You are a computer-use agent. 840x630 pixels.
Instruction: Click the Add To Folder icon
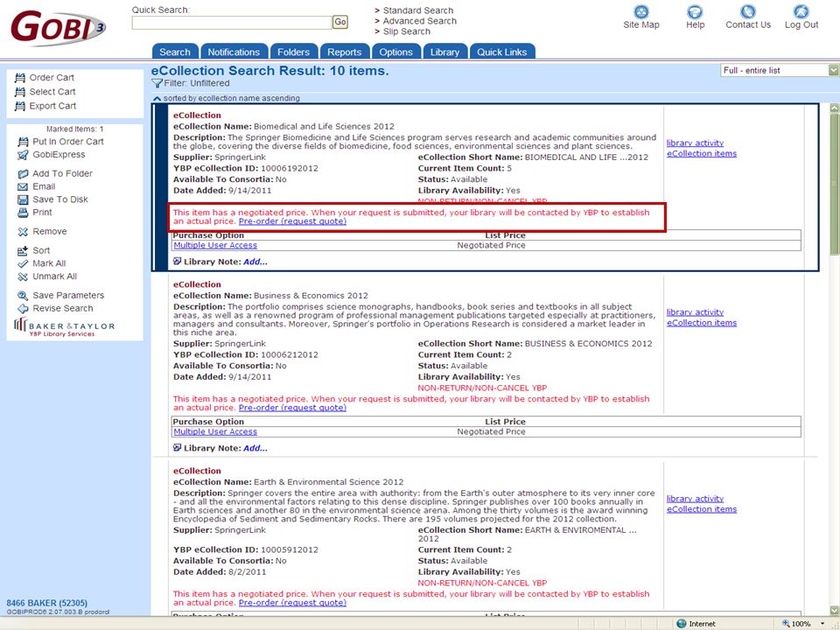pos(23,174)
